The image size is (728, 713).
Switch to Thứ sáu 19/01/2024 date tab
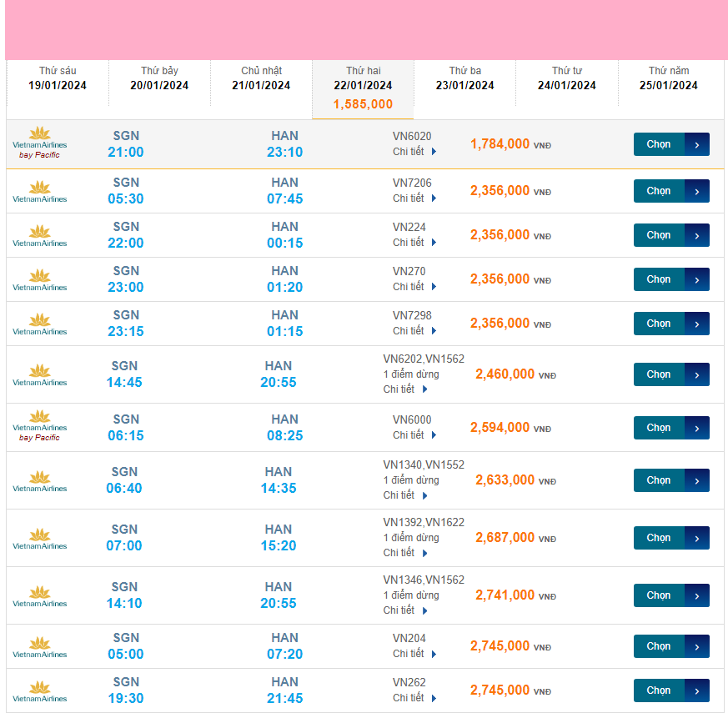(x=58, y=78)
